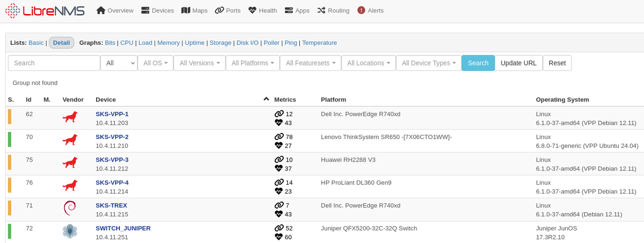644x243 pixels.
Task: Click the health heart icon for SKS-VPP-4
Action: coord(279,191)
